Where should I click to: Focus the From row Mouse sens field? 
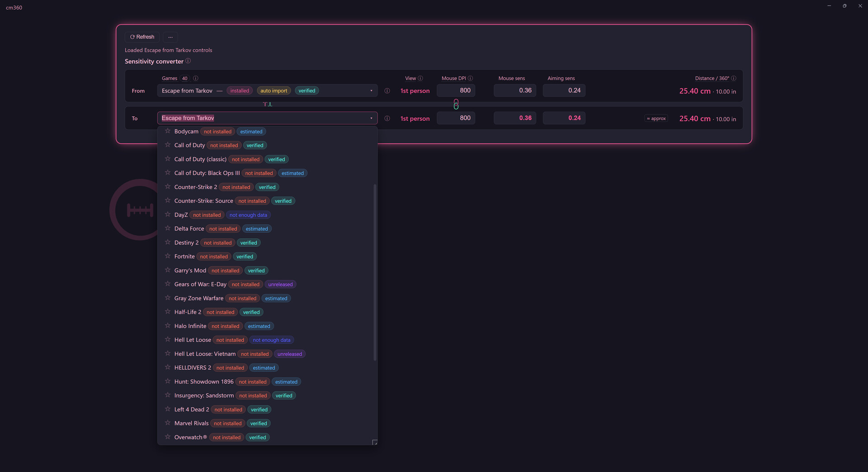click(515, 90)
